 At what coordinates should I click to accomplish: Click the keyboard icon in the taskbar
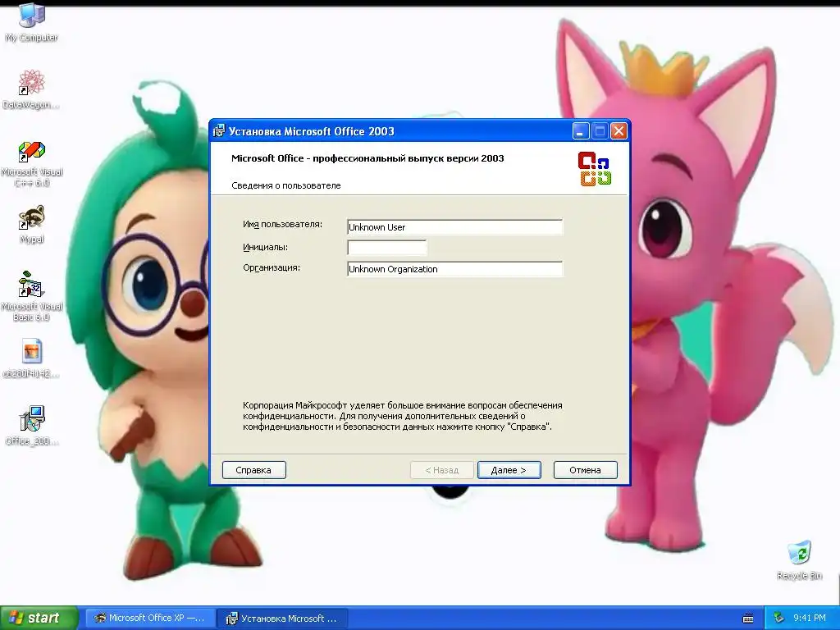pyautogui.click(x=748, y=619)
